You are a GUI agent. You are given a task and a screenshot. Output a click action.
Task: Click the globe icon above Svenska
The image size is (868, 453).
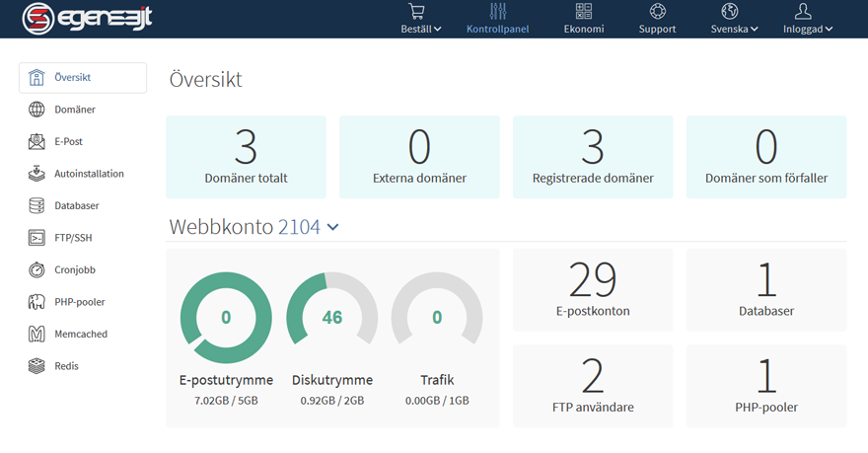pos(730,11)
